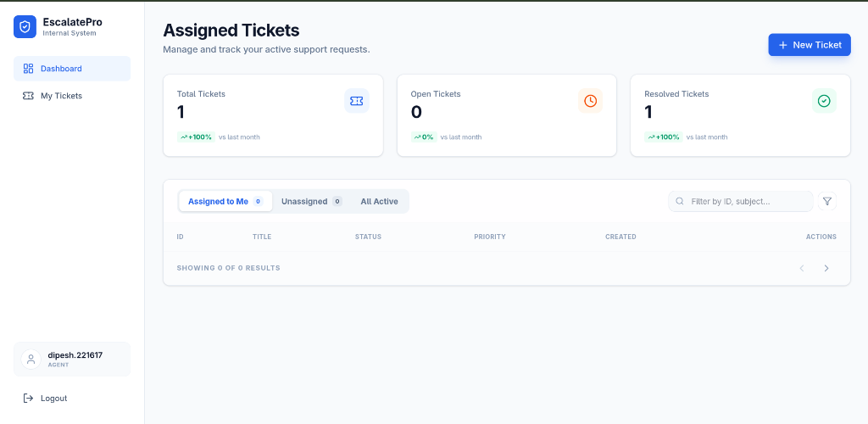Click the user avatar icon

(x=31, y=359)
